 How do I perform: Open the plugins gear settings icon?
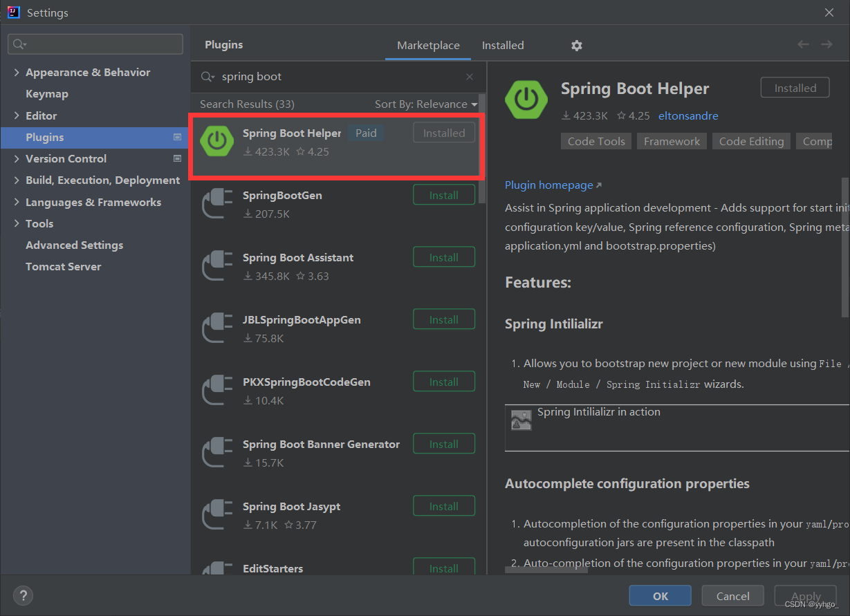pos(577,46)
